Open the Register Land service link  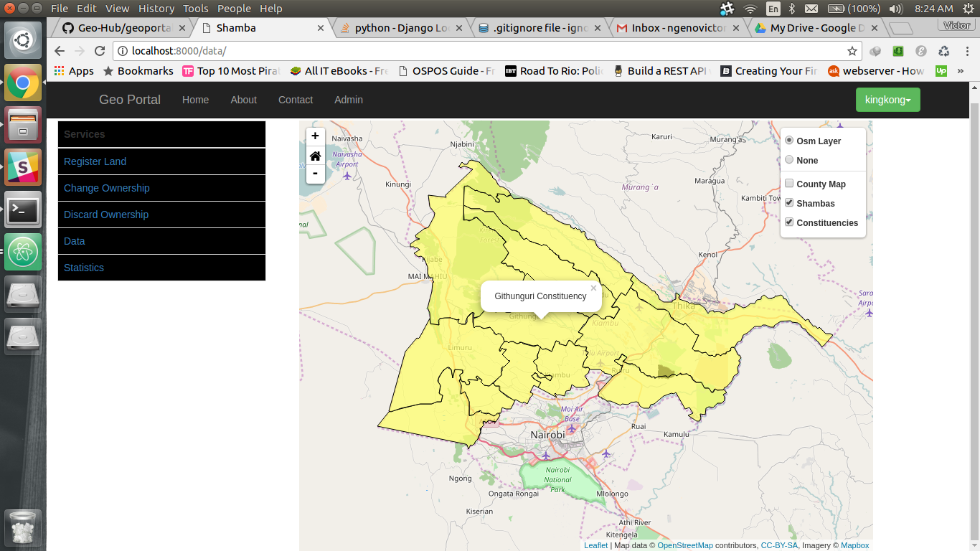click(95, 161)
